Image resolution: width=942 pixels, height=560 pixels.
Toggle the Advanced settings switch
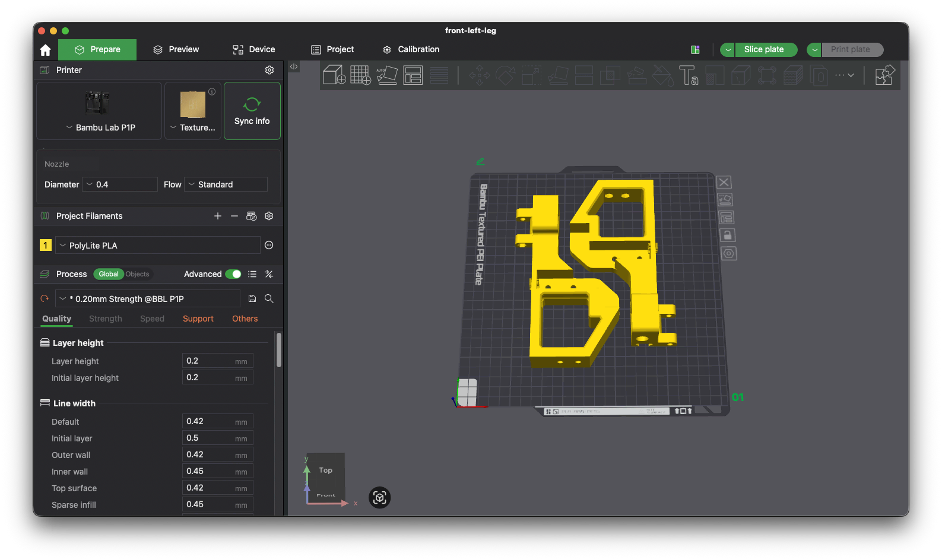click(x=233, y=274)
